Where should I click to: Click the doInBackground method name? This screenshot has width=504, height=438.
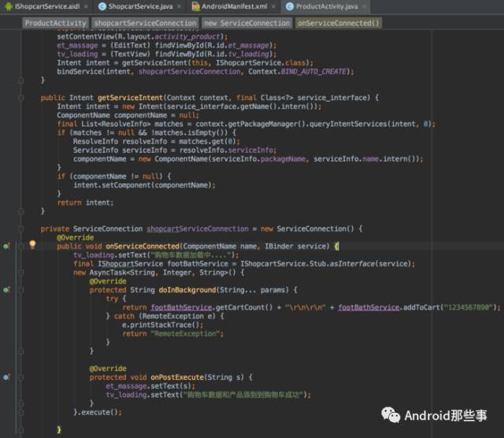point(187,290)
